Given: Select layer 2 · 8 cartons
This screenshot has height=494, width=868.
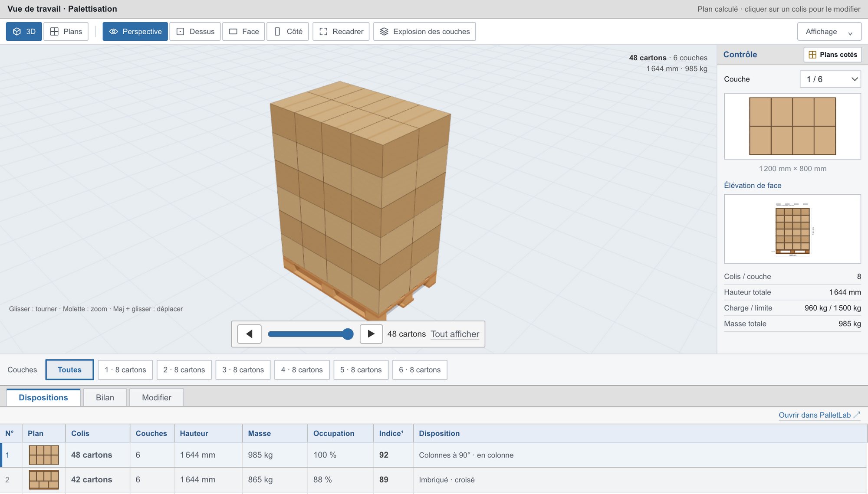Looking at the screenshot, I should point(184,370).
